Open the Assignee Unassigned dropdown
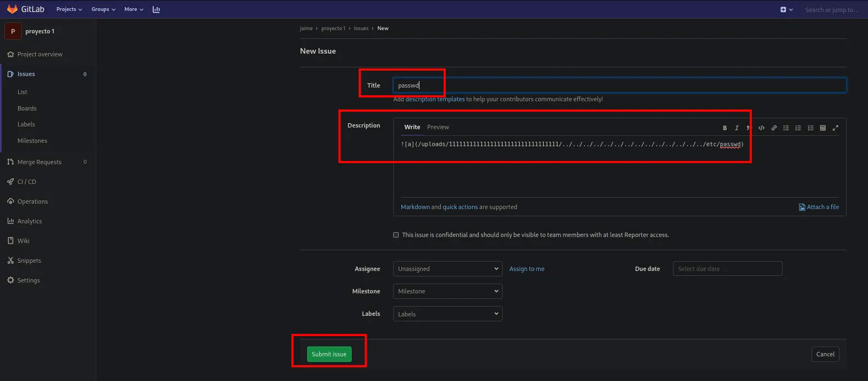 447,269
